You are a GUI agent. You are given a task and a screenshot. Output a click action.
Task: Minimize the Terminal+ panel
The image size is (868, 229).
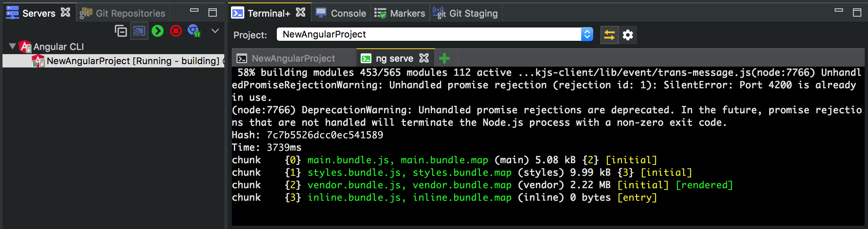[x=839, y=10]
